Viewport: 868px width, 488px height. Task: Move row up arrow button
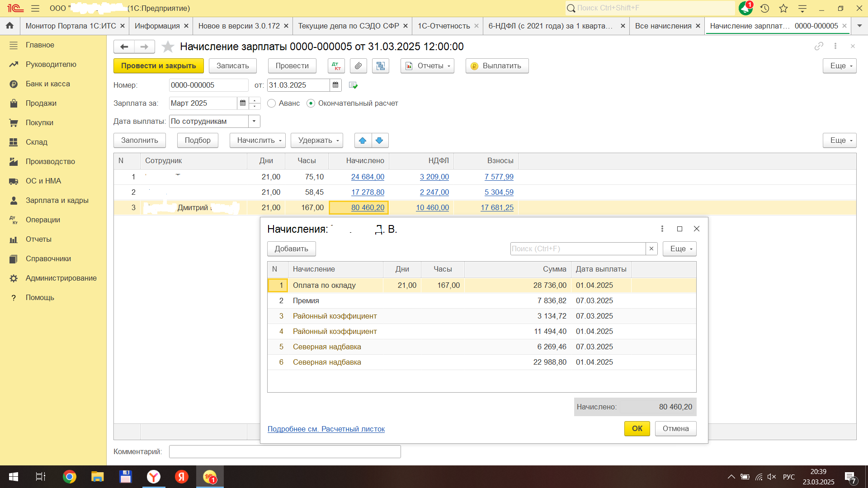tap(363, 141)
